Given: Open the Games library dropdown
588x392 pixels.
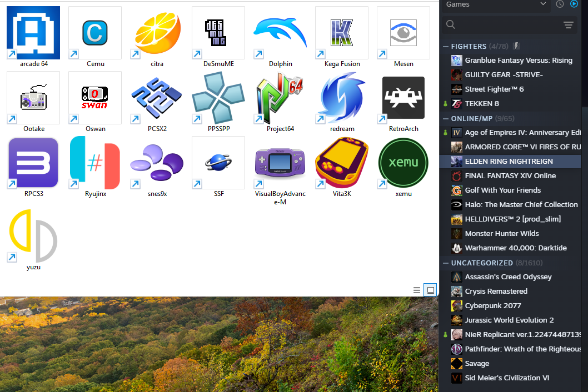Looking at the screenshot, I should [x=495, y=4].
